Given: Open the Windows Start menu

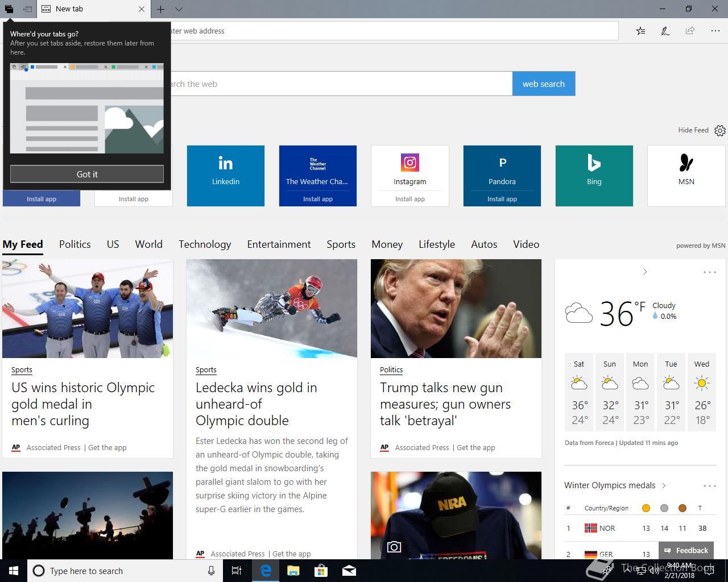Looking at the screenshot, I should [x=14, y=571].
